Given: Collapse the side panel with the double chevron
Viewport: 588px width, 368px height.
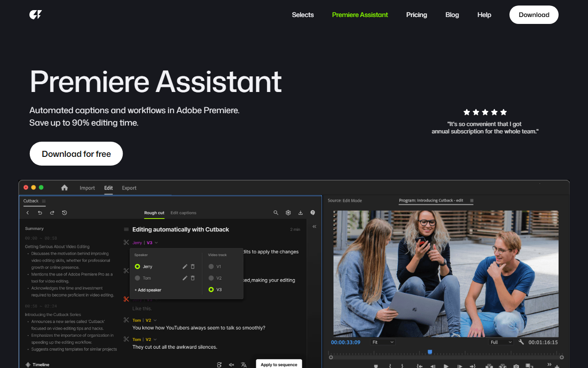Looking at the screenshot, I should coord(315,226).
